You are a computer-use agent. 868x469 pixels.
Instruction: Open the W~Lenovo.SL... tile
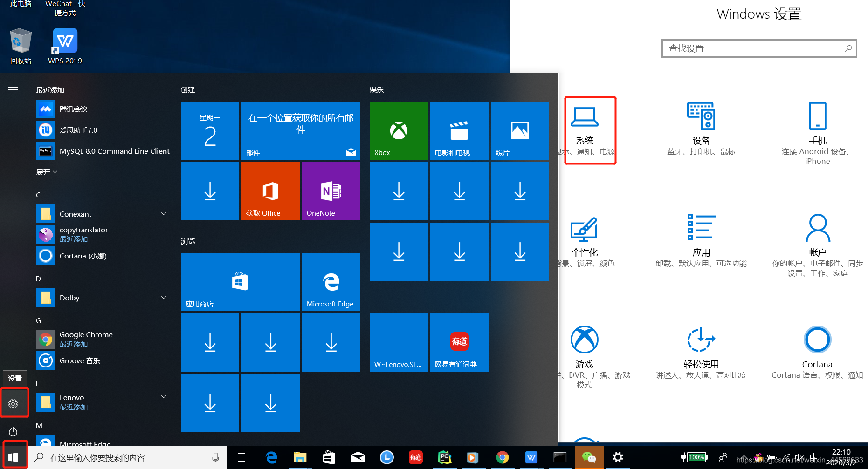[x=399, y=342]
